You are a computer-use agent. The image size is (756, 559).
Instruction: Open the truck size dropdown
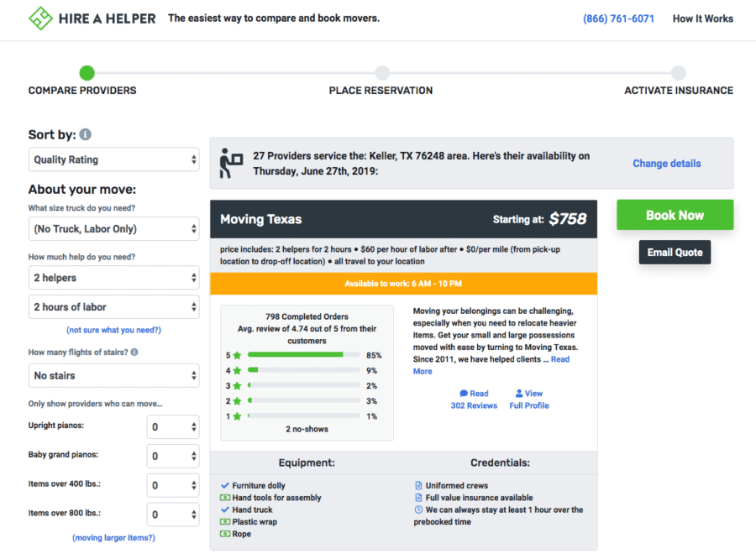coord(113,229)
